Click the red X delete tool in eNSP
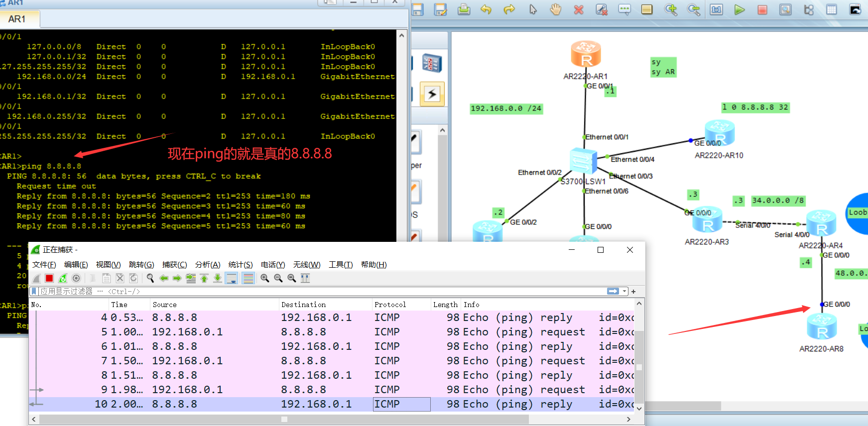The height and width of the screenshot is (426, 868). 578,9
